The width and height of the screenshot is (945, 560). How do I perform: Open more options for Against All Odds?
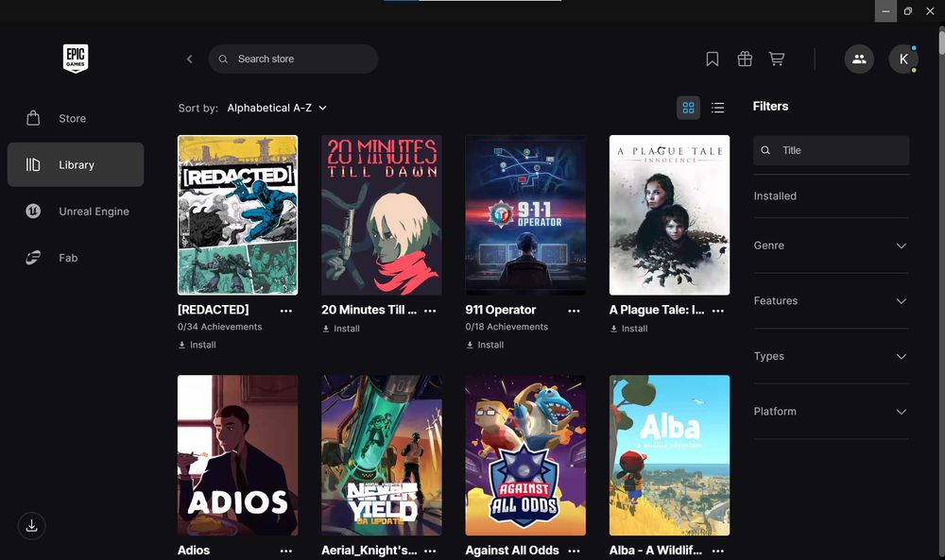tap(575, 551)
